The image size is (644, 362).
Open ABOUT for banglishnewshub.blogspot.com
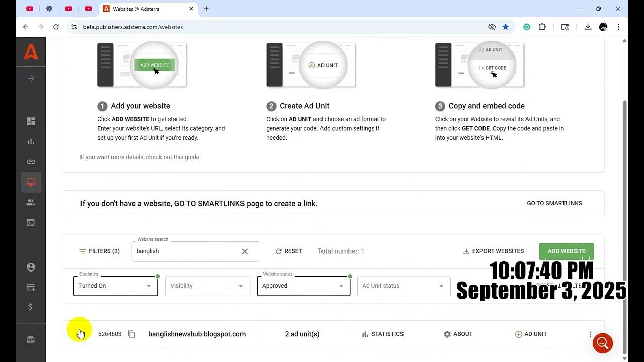458,334
